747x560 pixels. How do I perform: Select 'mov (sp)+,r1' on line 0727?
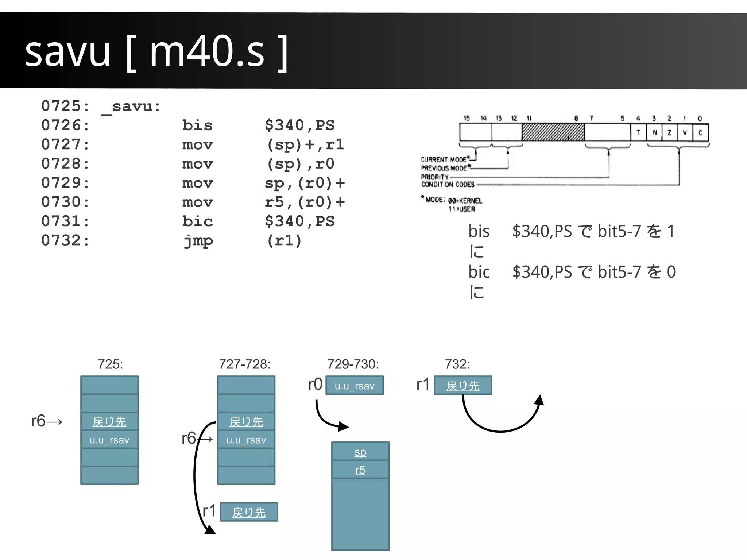click(263, 145)
